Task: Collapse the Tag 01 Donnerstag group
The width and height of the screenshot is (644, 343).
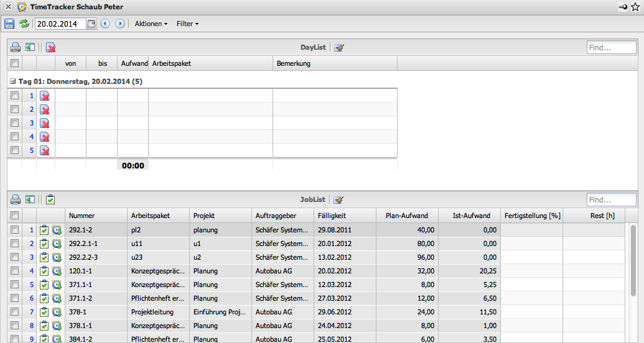Action: click(x=13, y=81)
